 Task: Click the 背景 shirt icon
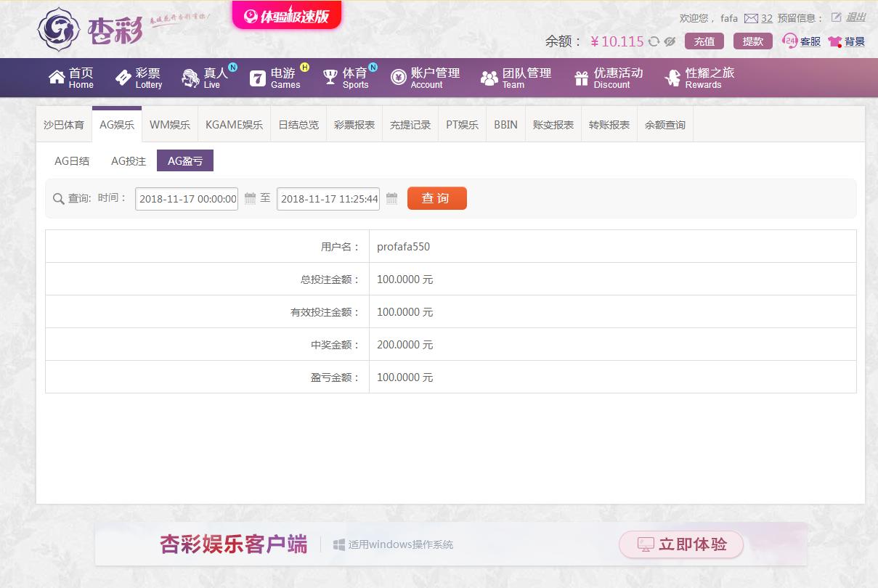pyautogui.click(x=835, y=42)
